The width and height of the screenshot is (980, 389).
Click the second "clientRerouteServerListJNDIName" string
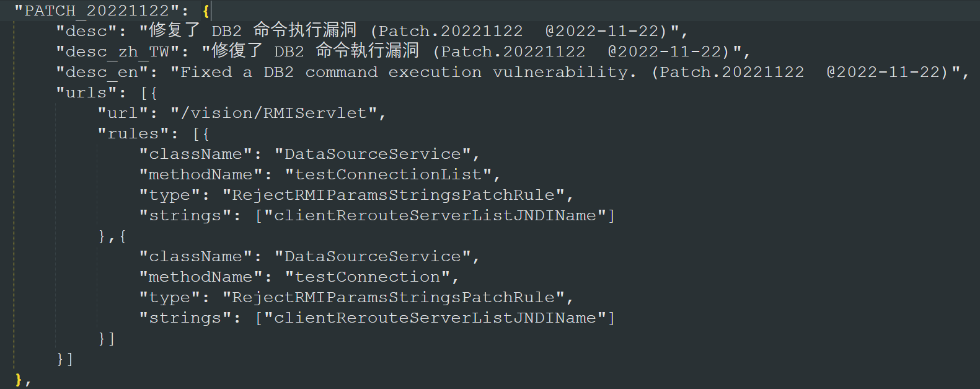(x=435, y=318)
